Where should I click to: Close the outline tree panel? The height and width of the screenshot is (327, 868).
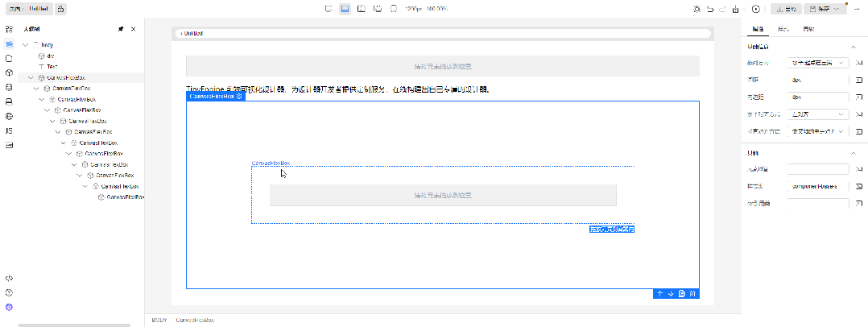[134, 29]
